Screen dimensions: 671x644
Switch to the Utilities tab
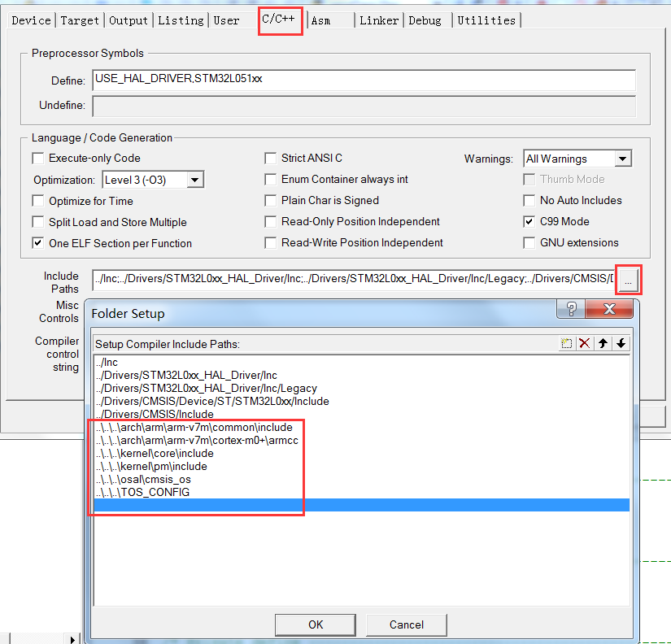tap(486, 20)
